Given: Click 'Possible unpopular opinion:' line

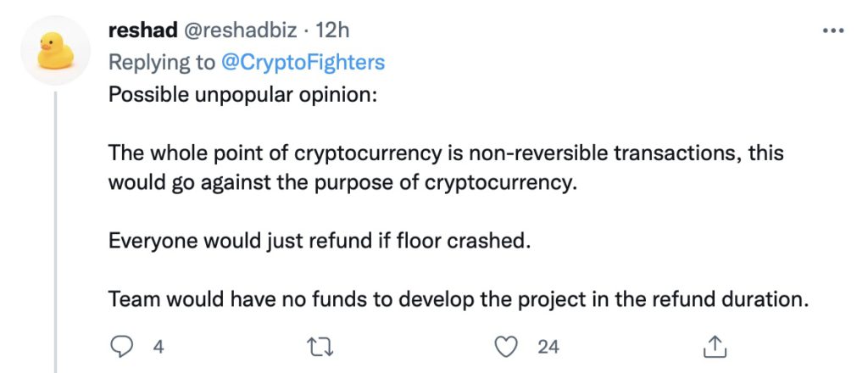Looking at the screenshot, I should click(242, 95).
